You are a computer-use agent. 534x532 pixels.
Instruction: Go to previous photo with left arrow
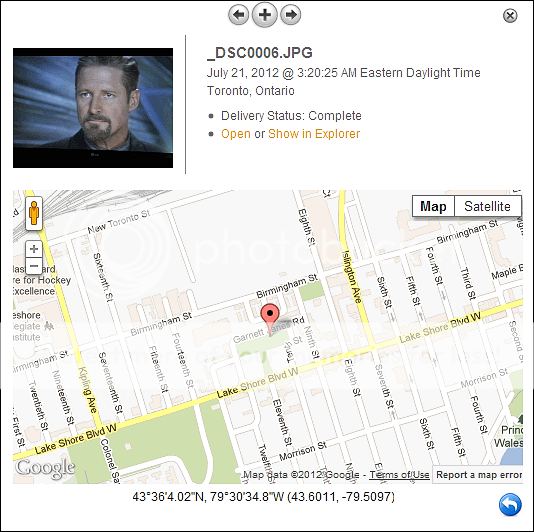238,15
